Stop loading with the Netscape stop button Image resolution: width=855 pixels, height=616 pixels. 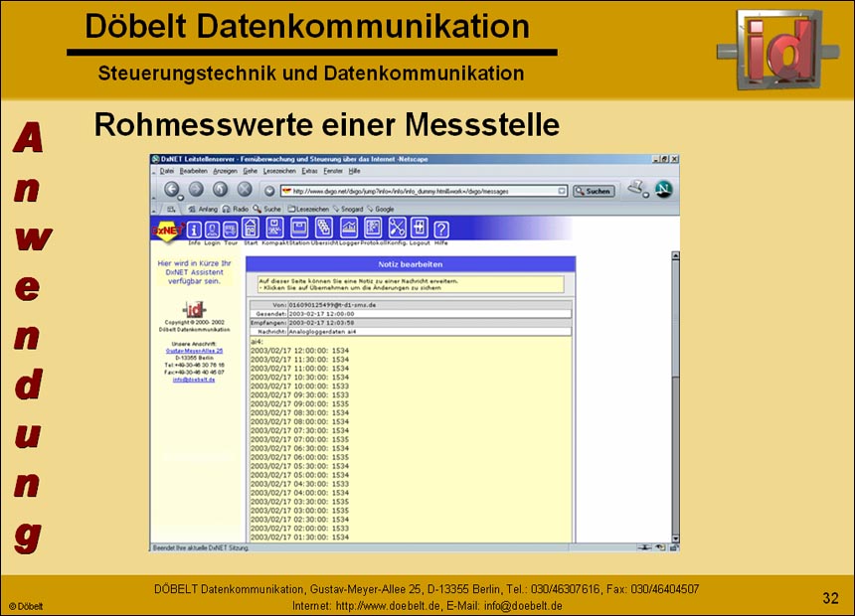click(x=245, y=189)
